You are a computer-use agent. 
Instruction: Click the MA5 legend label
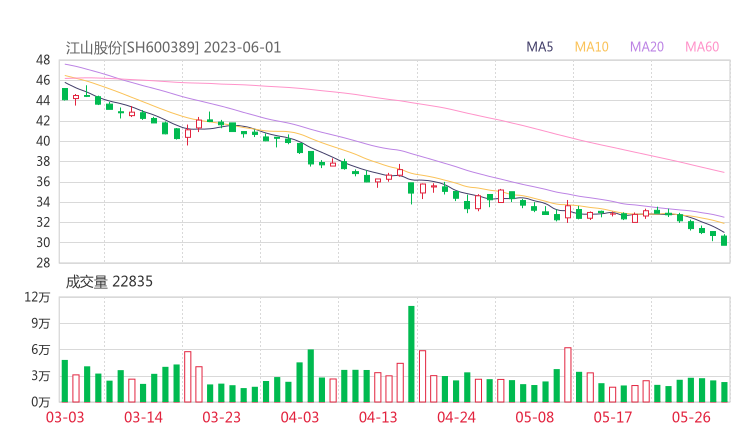point(539,47)
